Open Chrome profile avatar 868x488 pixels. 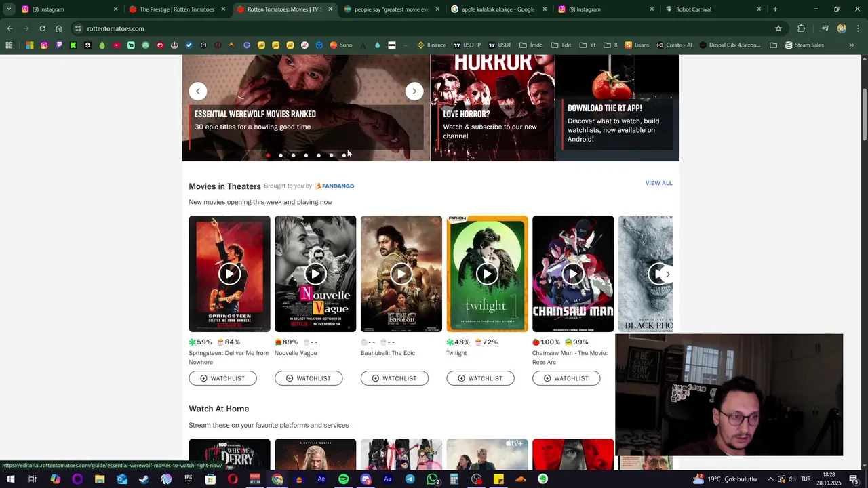[x=842, y=28]
